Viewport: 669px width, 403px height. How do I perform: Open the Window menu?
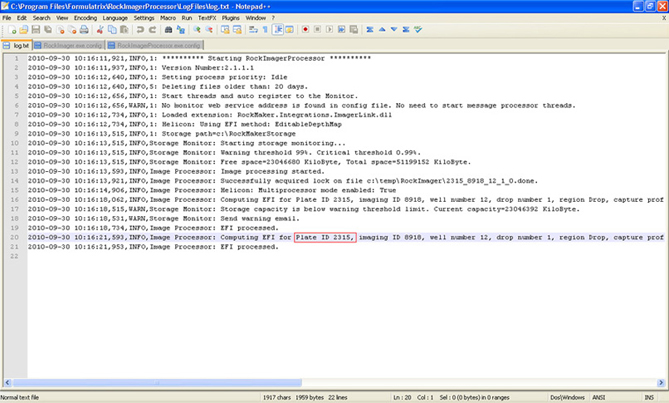[256, 18]
